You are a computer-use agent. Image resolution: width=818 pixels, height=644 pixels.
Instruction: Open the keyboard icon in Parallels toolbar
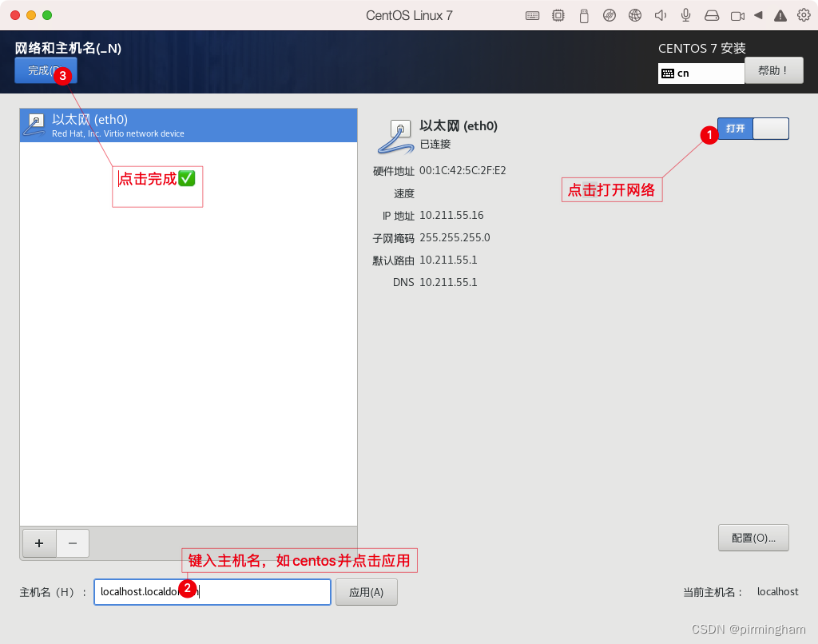pyautogui.click(x=532, y=16)
